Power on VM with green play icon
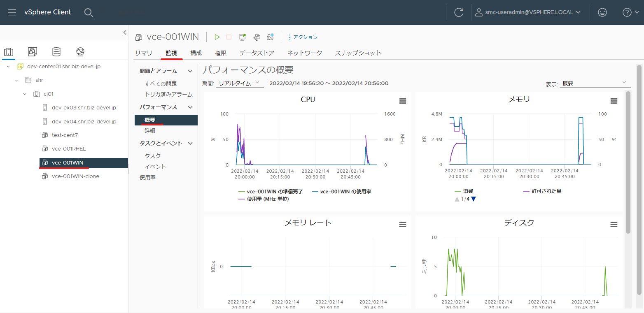The height and width of the screenshot is (313, 644). (x=217, y=37)
